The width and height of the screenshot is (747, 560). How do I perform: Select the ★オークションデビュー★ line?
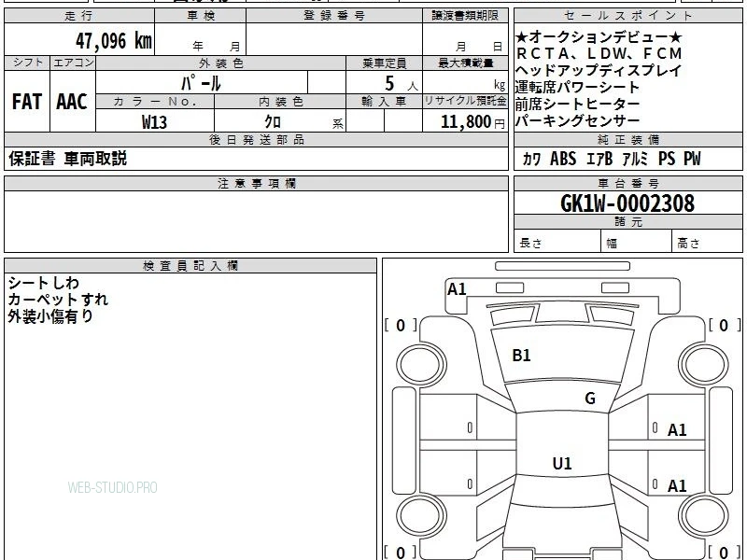(599, 36)
